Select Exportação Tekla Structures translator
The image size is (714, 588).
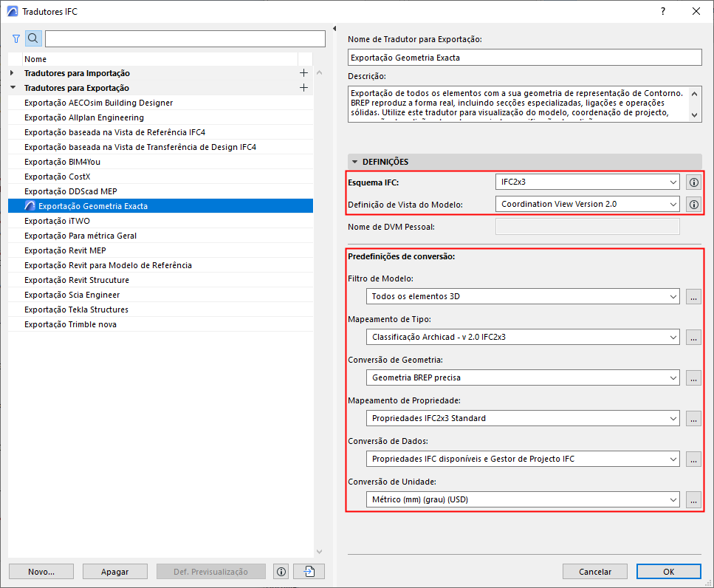coord(161,310)
